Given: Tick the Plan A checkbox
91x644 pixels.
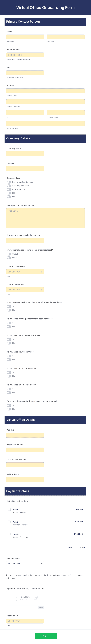Looking at the screenshot, I should pos(9,509).
